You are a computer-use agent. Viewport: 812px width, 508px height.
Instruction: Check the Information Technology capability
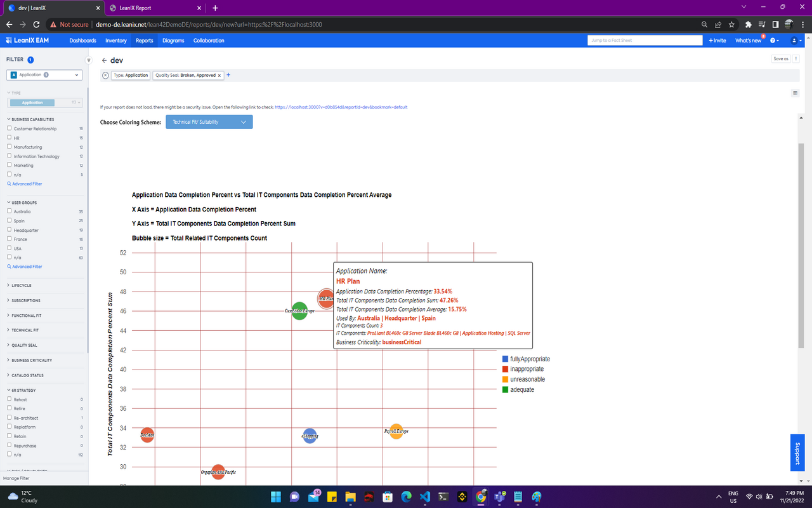point(9,156)
